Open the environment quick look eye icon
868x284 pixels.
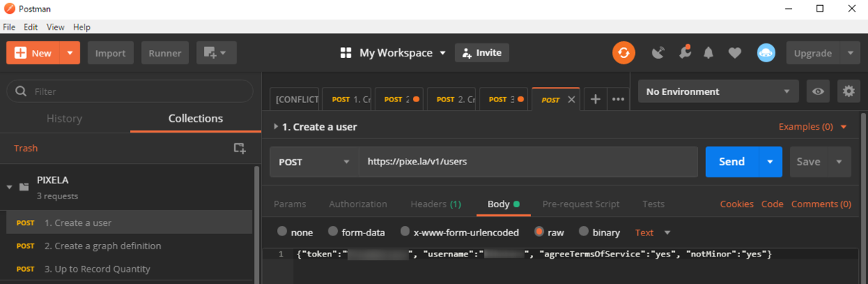coord(818,92)
